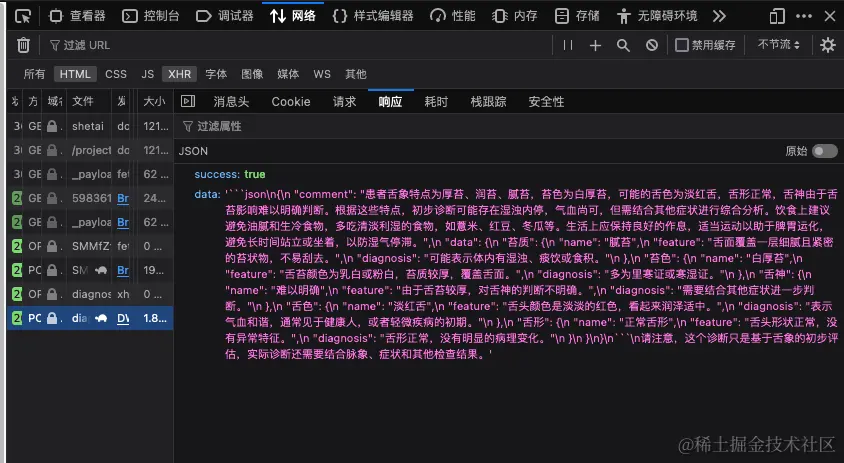Enable the 禁用缓存 checkbox
The image size is (844, 463).
(682, 45)
